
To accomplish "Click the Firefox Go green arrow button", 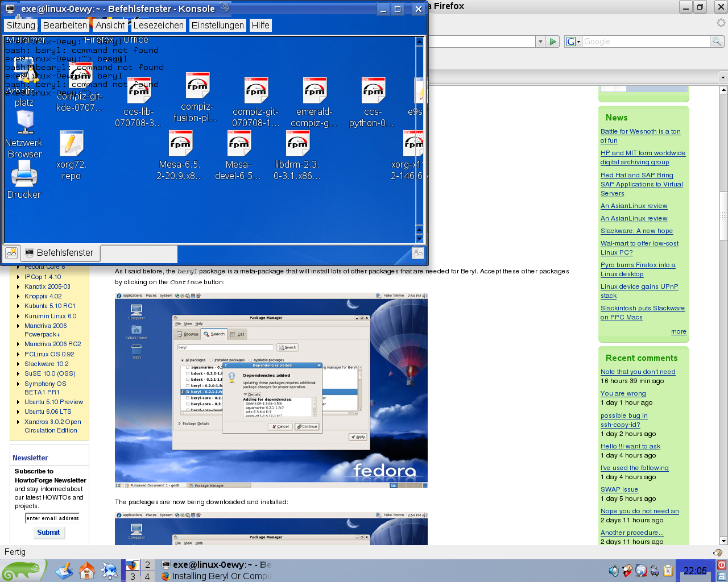I will 553,41.
